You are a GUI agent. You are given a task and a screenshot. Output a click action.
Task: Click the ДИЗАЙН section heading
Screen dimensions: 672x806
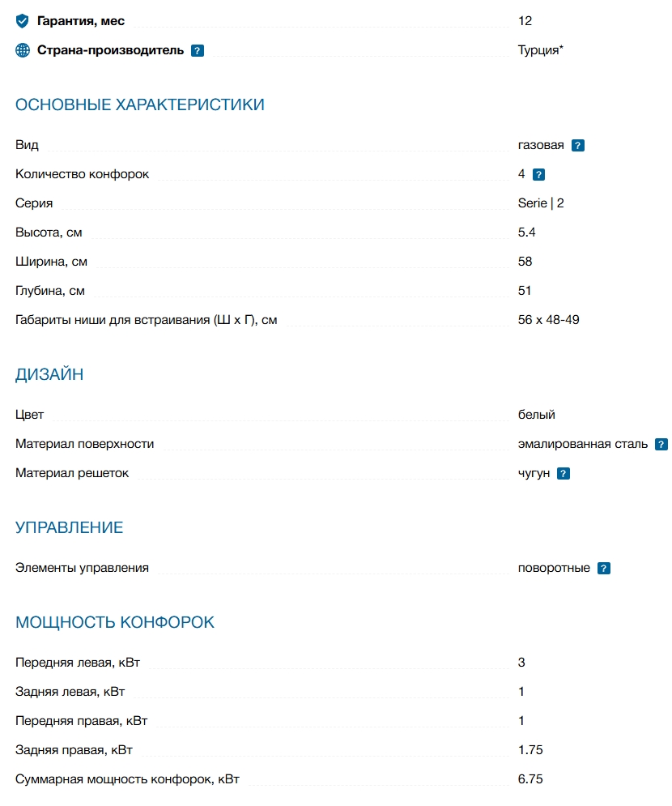pyautogui.click(x=49, y=374)
